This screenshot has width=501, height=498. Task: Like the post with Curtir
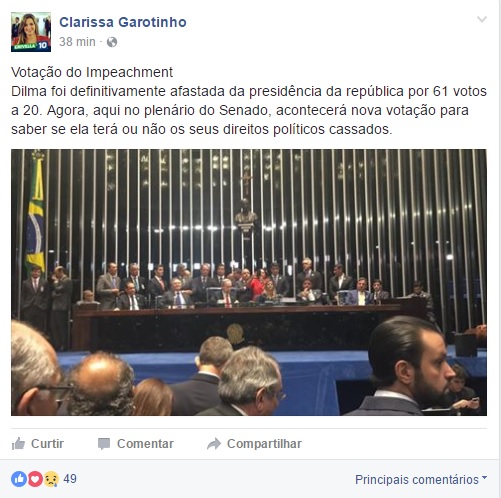[38, 444]
